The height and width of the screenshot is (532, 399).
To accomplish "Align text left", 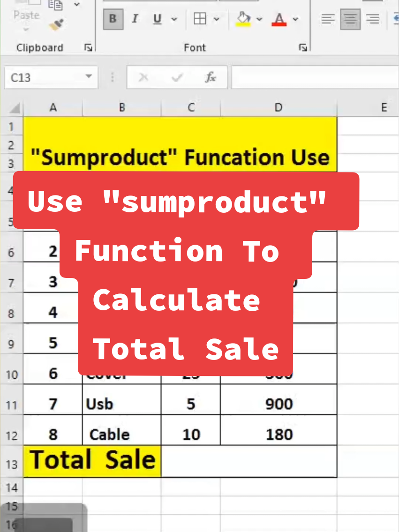I will pyautogui.click(x=328, y=19).
